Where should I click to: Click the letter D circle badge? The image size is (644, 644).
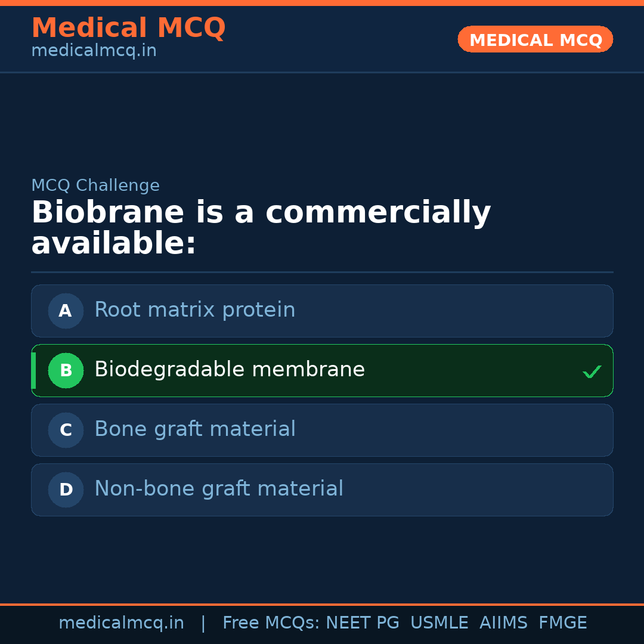[x=66, y=490]
